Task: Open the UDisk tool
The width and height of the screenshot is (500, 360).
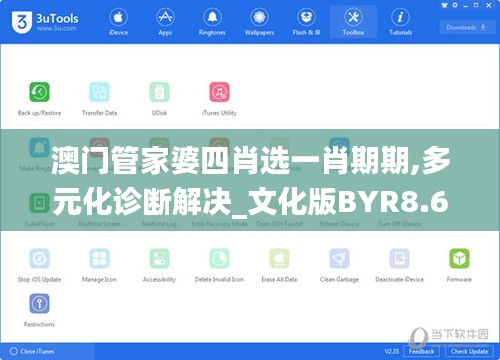Action: (x=159, y=99)
